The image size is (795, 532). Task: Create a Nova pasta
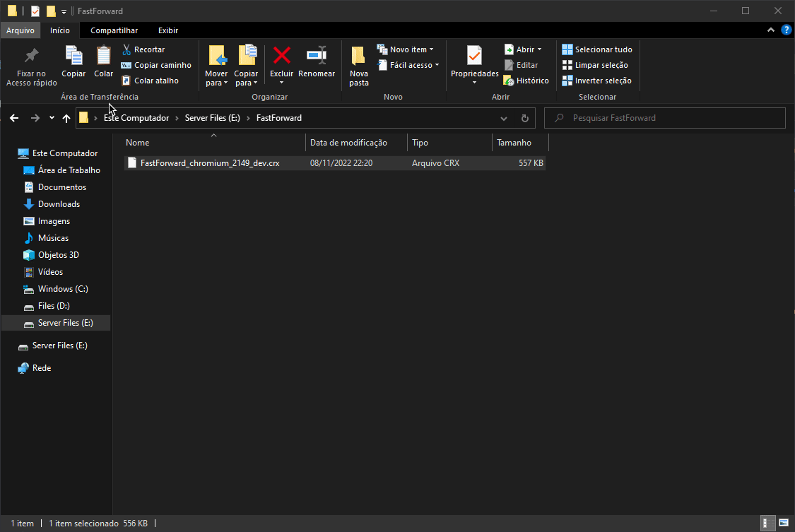[359, 66]
